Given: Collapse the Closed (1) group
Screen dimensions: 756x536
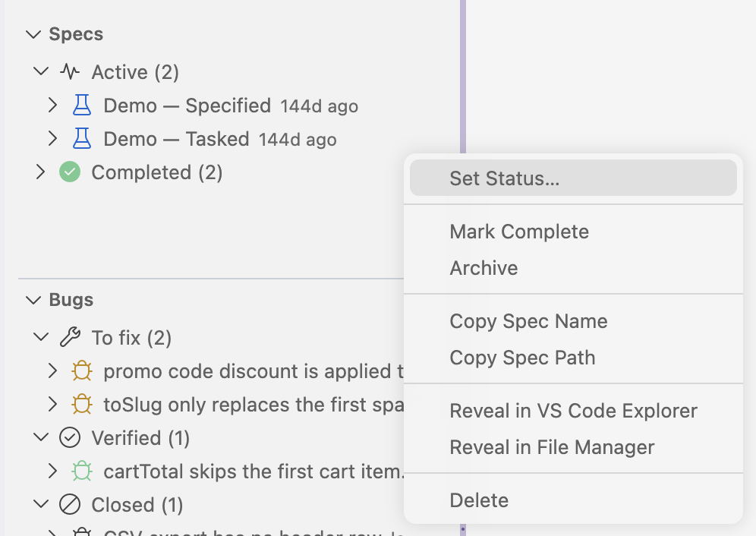Looking at the screenshot, I should pyautogui.click(x=41, y=504).
